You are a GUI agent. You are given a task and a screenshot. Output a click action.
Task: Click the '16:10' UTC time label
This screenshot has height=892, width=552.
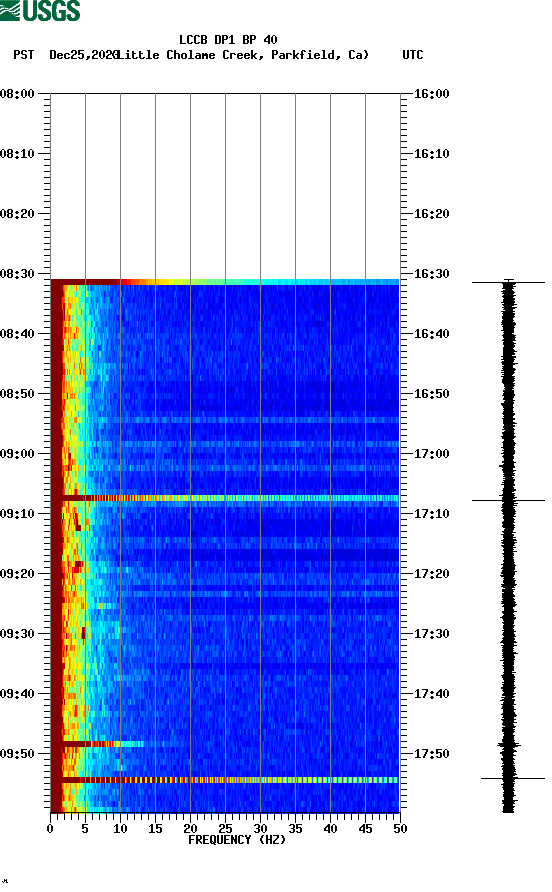pyautogui.click(x=431, y=154)
